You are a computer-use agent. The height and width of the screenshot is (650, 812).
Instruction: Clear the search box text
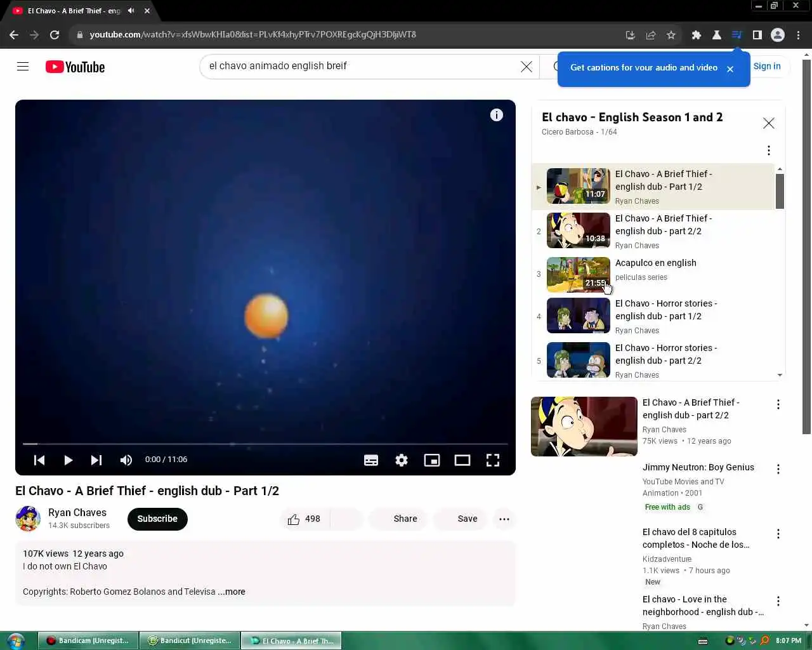pos(527,66)
